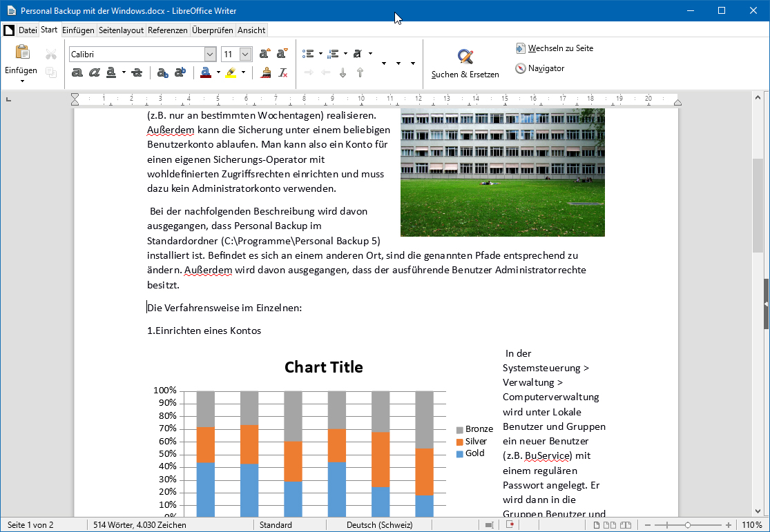Image resolution: width=770 pixels, height=532 pixels.
Task: Open the font color dropdown arrow
Action: click(218, 72)
